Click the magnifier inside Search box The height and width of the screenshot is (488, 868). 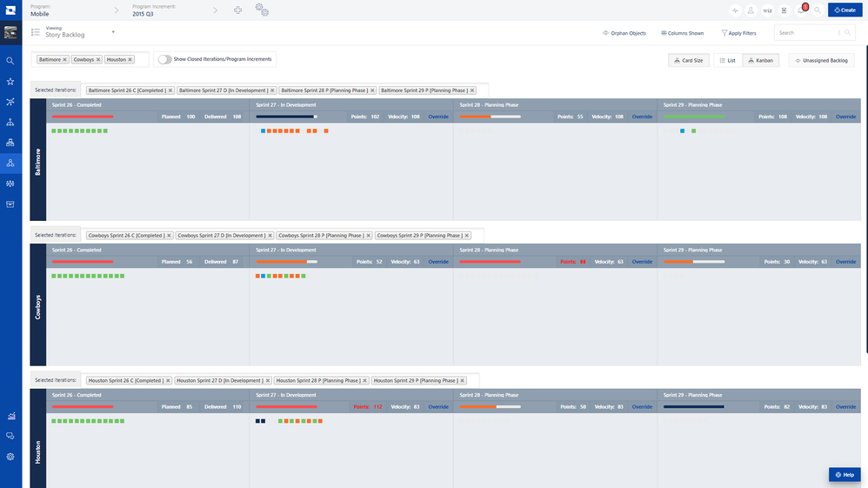click(x=847, y=33)
